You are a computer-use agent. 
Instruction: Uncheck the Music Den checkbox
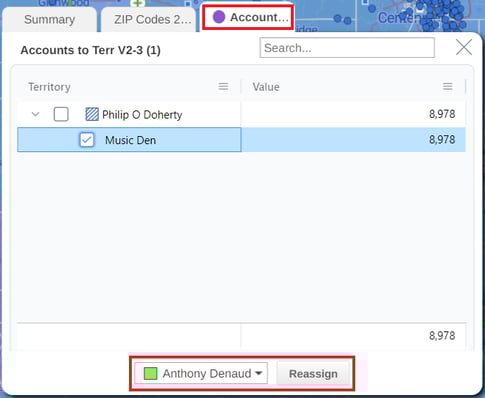click(x=87, y=140)
